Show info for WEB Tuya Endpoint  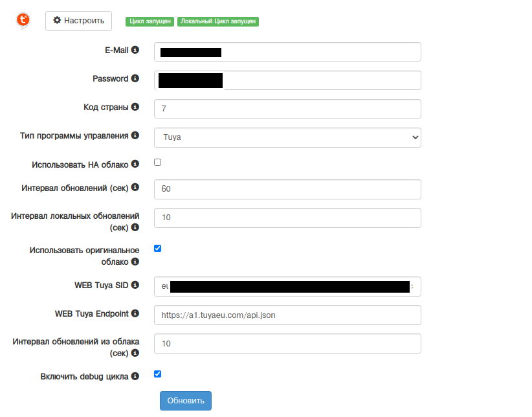[135, 313]
